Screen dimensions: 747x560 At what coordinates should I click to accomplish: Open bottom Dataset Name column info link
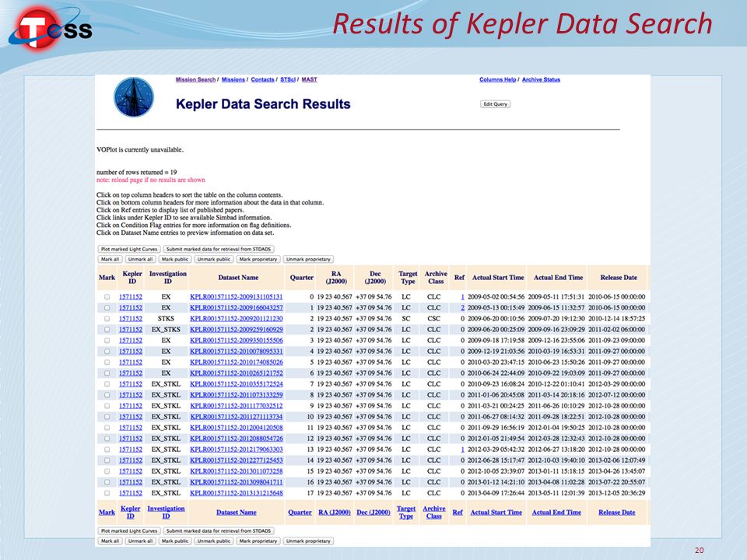click(x=237, y=513)
